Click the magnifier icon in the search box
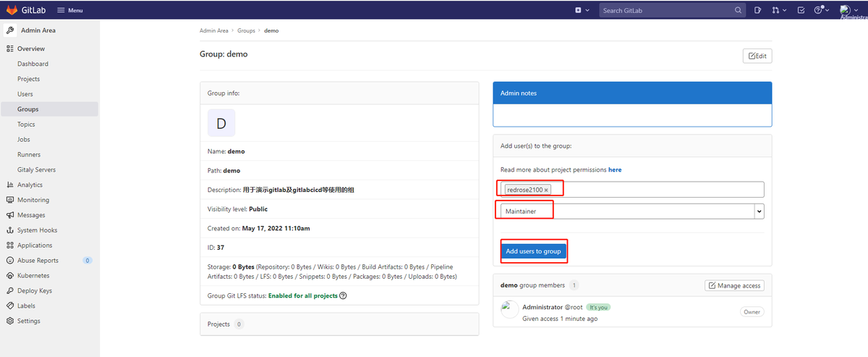The height and width of the screenshot is (357, 868). pyautogui.click(x=738, y=10)
